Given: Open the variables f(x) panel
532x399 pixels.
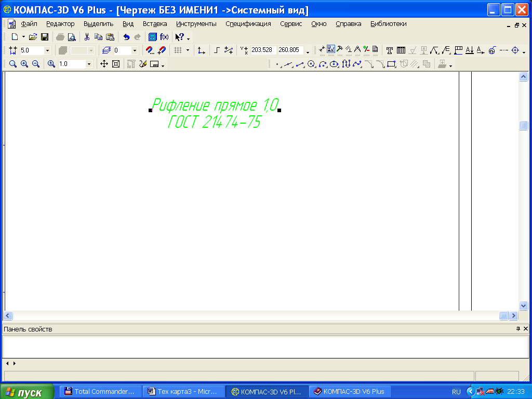Looking at the screenshot, I should click(164, 37).
